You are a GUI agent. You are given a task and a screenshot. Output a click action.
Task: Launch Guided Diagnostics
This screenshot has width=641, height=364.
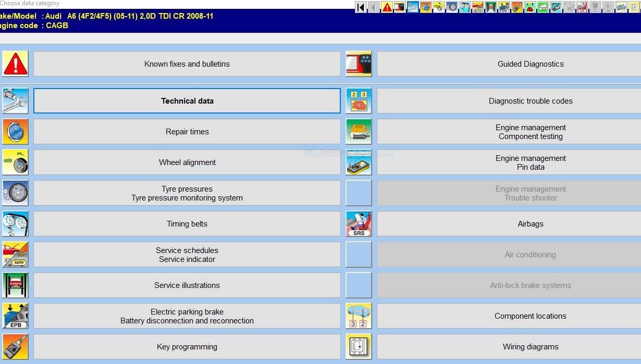coord(509,64)
